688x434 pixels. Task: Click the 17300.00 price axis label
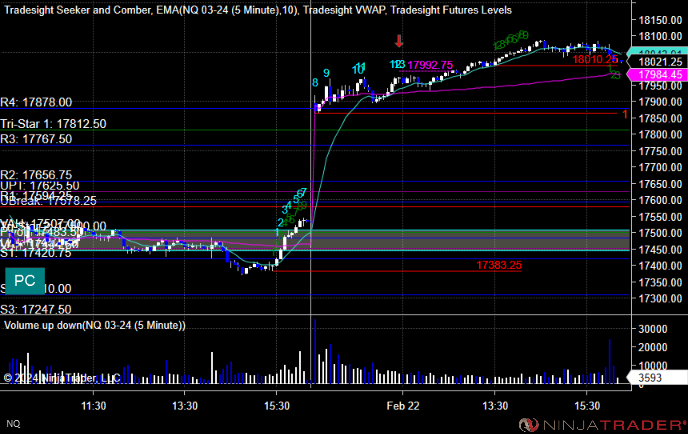660,298
